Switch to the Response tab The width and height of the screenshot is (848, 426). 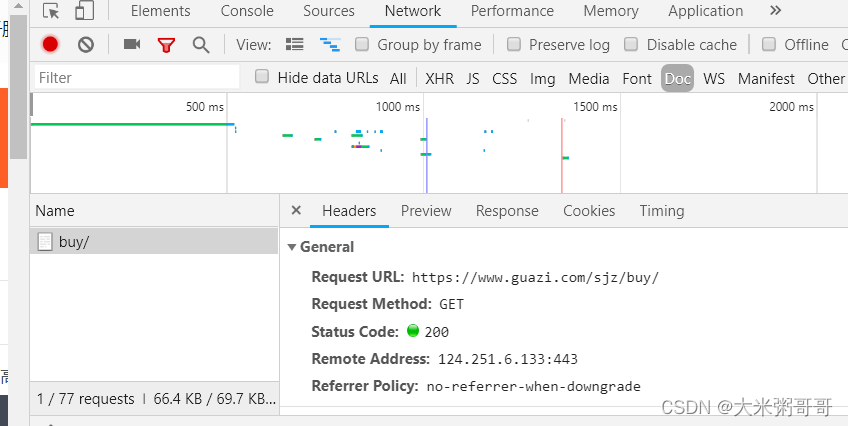tap(507, 211)
